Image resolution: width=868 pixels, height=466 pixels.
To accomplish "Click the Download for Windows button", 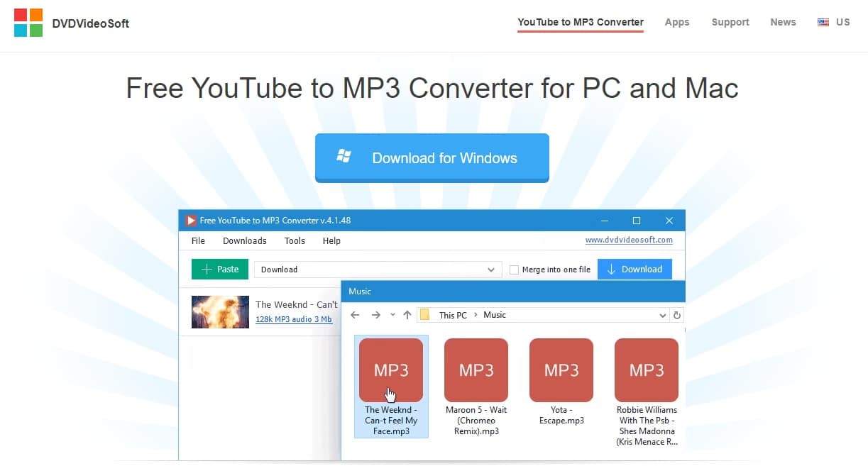I will click(x=432, y=157).
